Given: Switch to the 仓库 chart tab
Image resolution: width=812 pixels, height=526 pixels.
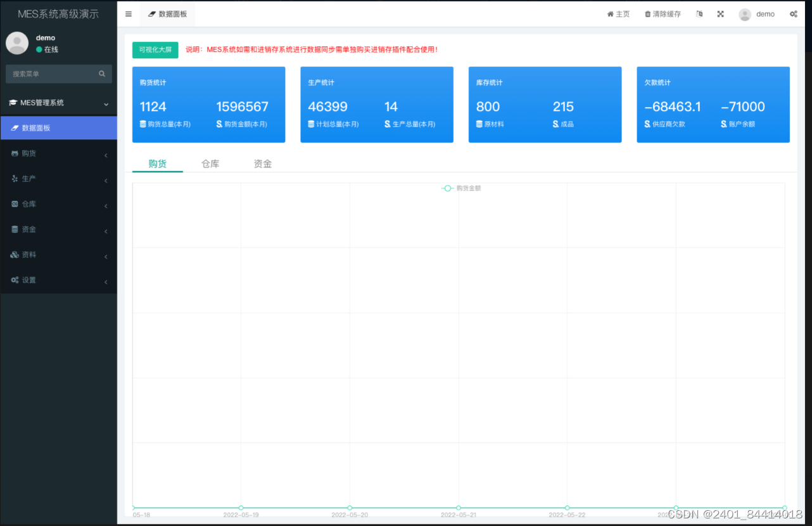Looking at the screenshot, I should pos(210,163).
